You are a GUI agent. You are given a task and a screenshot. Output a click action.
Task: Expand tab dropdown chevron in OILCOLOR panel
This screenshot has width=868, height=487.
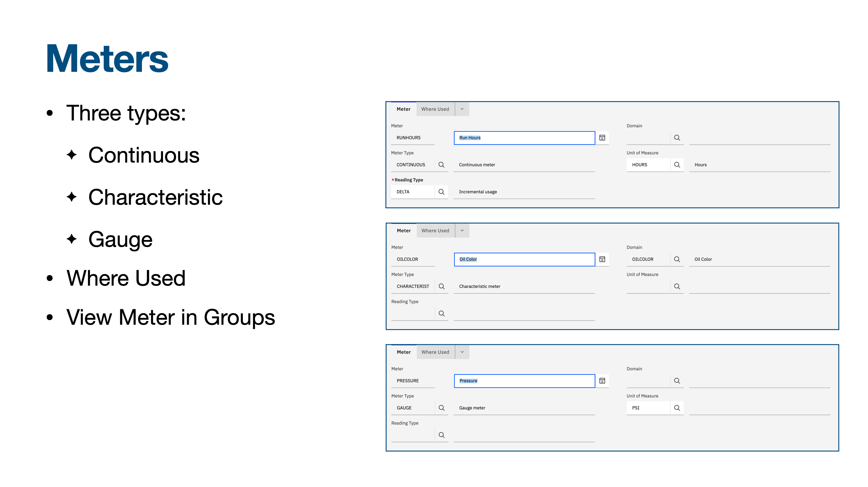click(x=462, y=231)
